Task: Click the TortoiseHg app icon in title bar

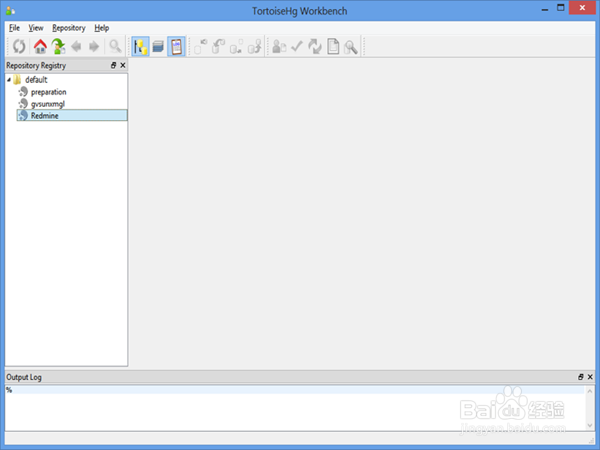Action: [10, 11]
